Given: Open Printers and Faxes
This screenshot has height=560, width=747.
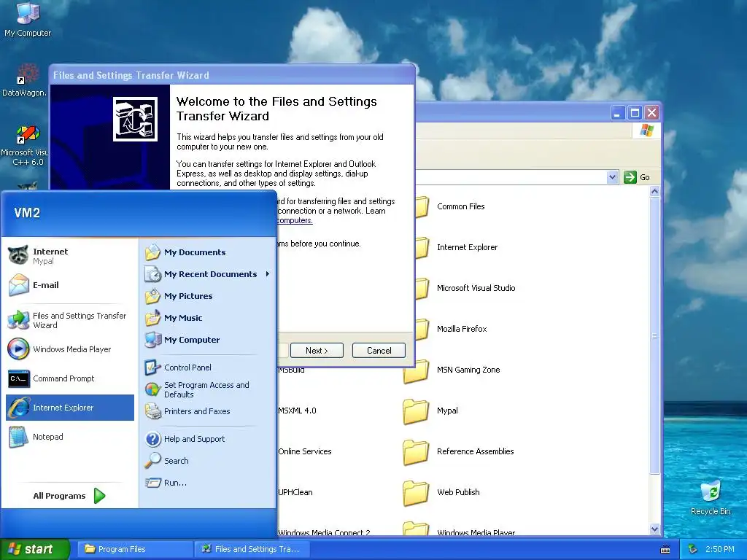Looking at the screenshot, I should tap(208, 411).
